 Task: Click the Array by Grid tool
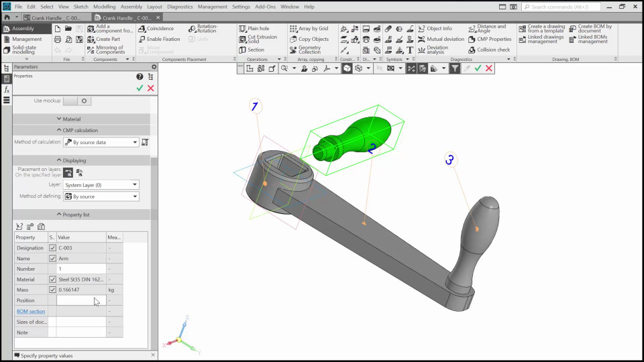[309, 29]
